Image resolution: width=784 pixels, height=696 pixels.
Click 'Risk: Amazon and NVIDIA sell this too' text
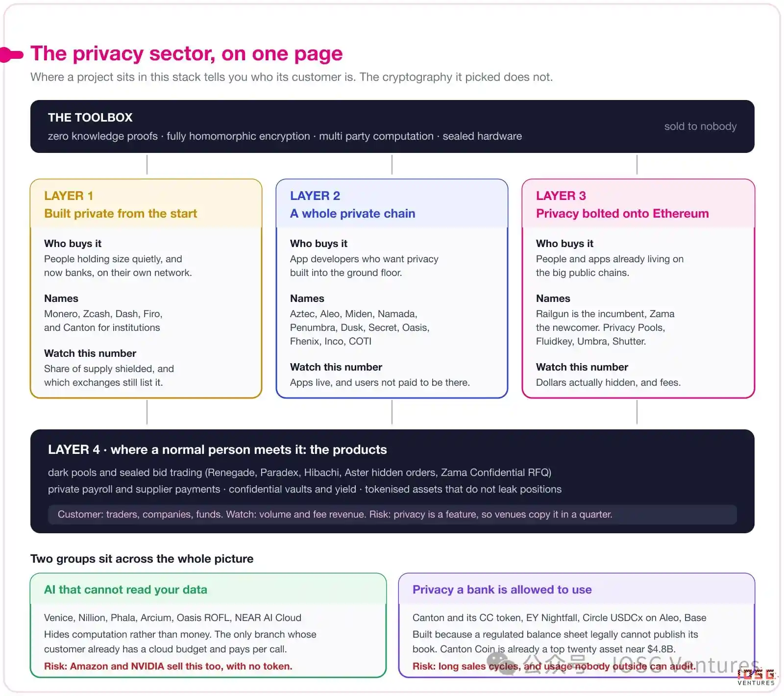click(168, 666)
